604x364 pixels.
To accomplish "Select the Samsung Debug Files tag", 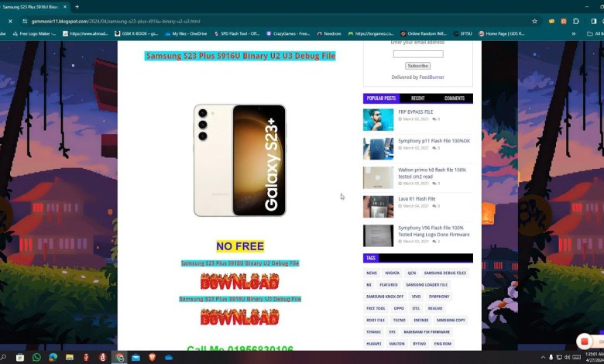I will 445,273.
